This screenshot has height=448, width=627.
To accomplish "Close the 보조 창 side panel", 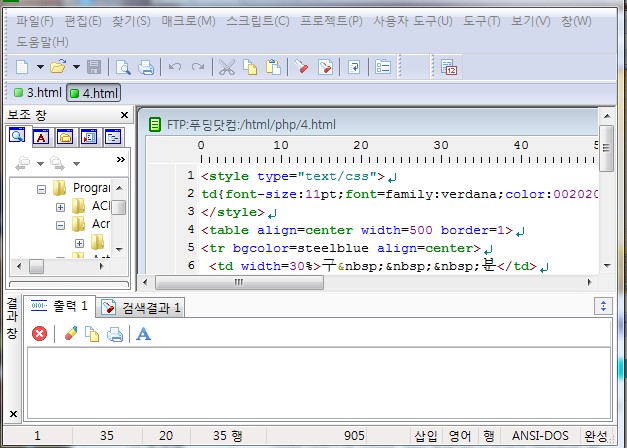I will [x=125, y=114].
